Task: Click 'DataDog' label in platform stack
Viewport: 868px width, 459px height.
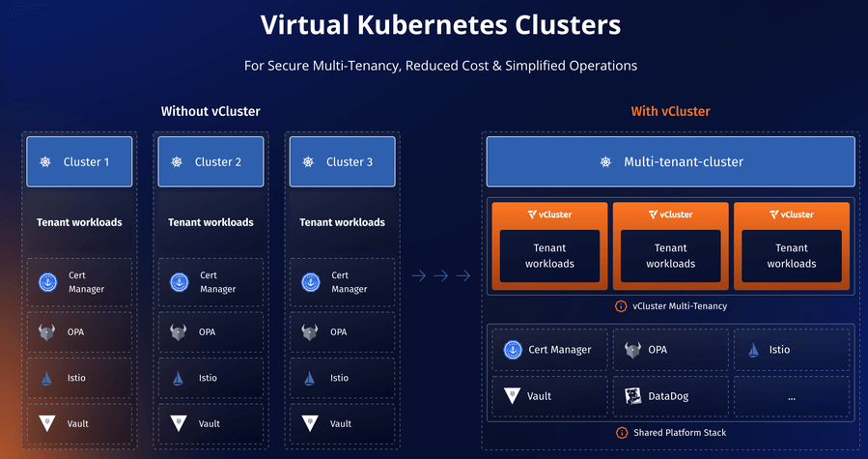Action: [x=668, y=396]
